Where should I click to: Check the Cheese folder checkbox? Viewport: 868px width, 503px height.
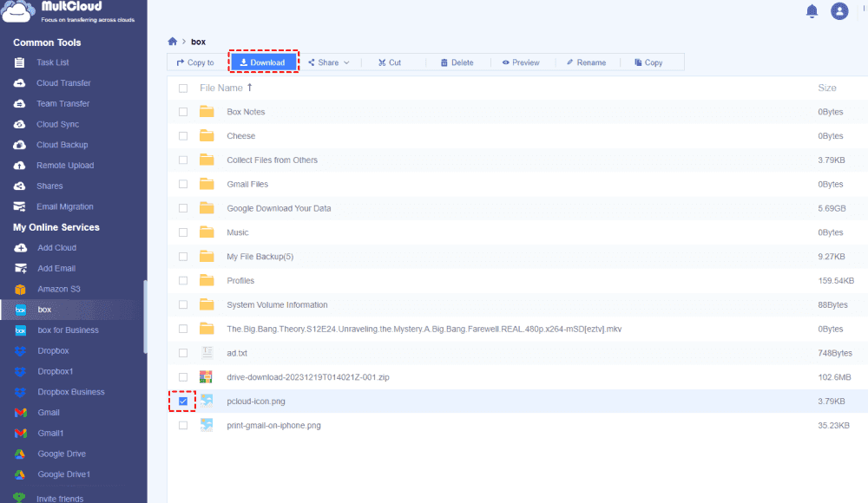point(183,136)
